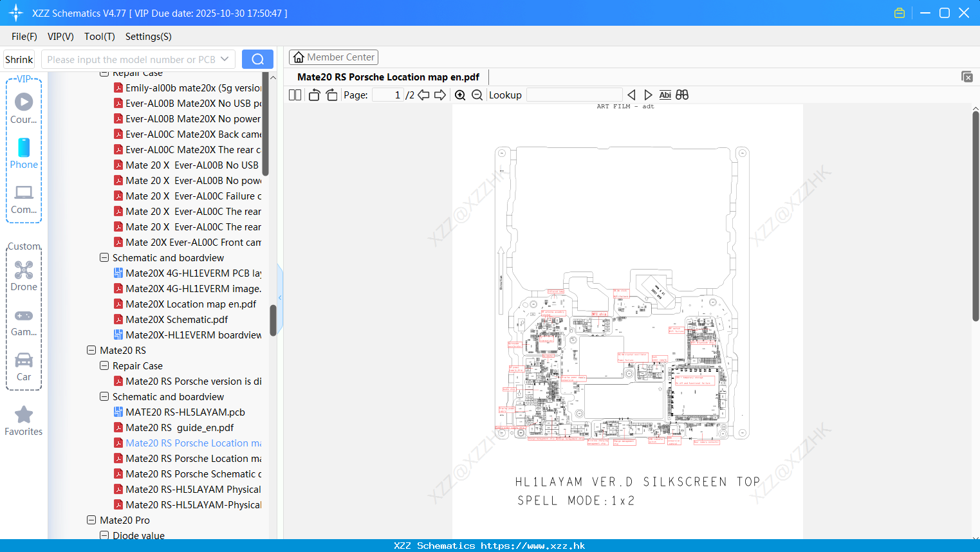Select the Drone category
Viewport: 980px width, 552px height.
tap(24, 276)
